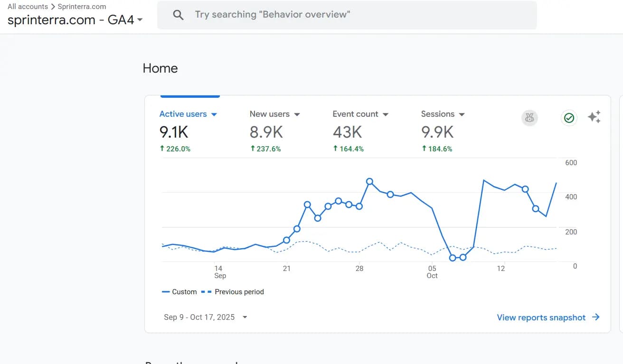Open the Sep 9 - Oct 17, 2025 date picker
This screenshot has width=623, height=364.
pos(206,317)
